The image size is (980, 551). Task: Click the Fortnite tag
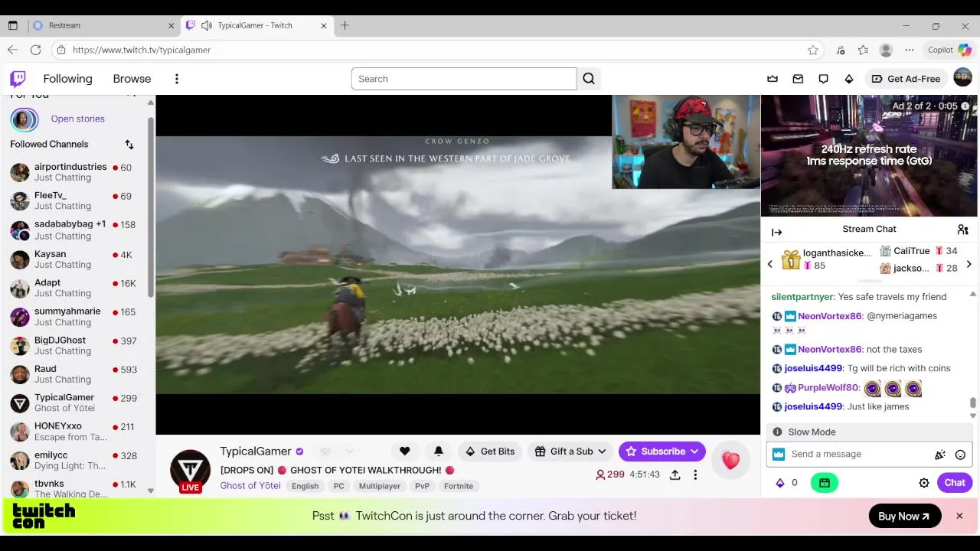(459, 486)
